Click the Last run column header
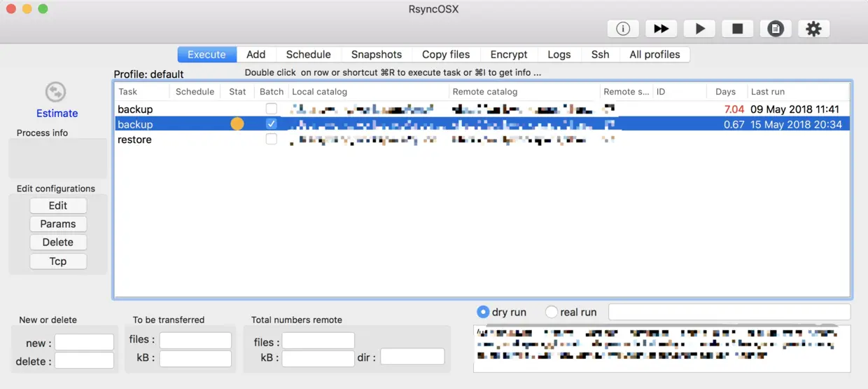 click(x=798, y=92)
